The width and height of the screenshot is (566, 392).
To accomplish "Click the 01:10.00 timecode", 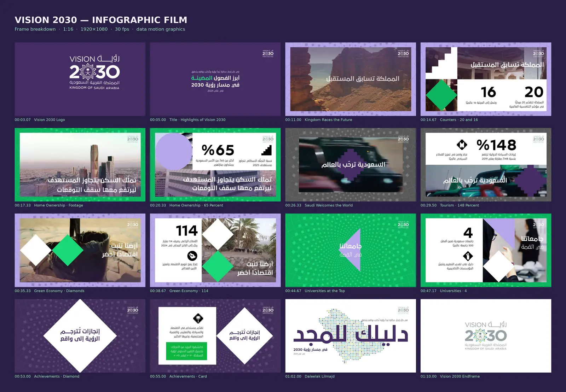I will (x=428, y=376).
